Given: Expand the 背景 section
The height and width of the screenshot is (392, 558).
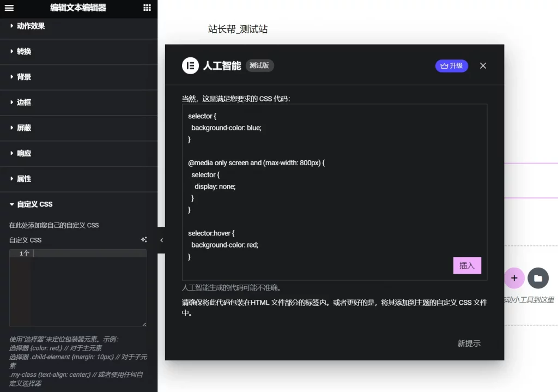Looking at the screenshot, I should point(24,77).
